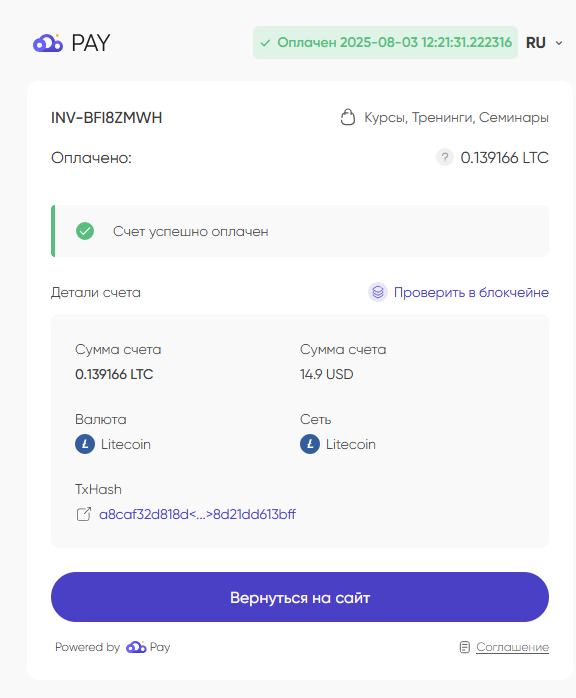The height and width of the screenshot is (698, 576).
Task: Click the Powered by cloud logo
Action: coord(136,647)
